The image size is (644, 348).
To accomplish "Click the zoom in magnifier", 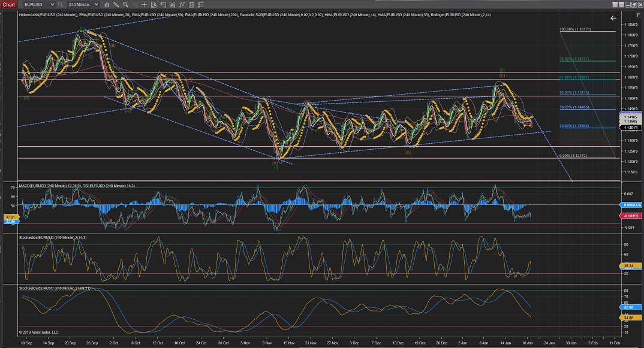I will [125, 5].
